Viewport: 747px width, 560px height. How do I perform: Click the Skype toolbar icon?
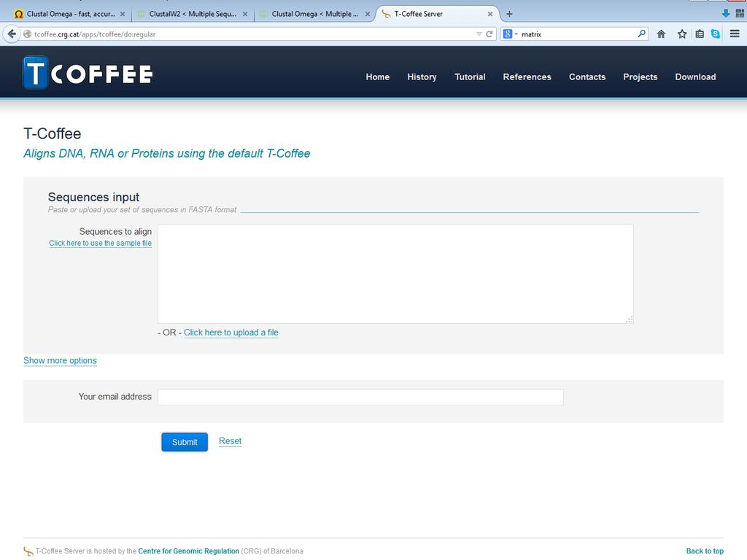715,34
